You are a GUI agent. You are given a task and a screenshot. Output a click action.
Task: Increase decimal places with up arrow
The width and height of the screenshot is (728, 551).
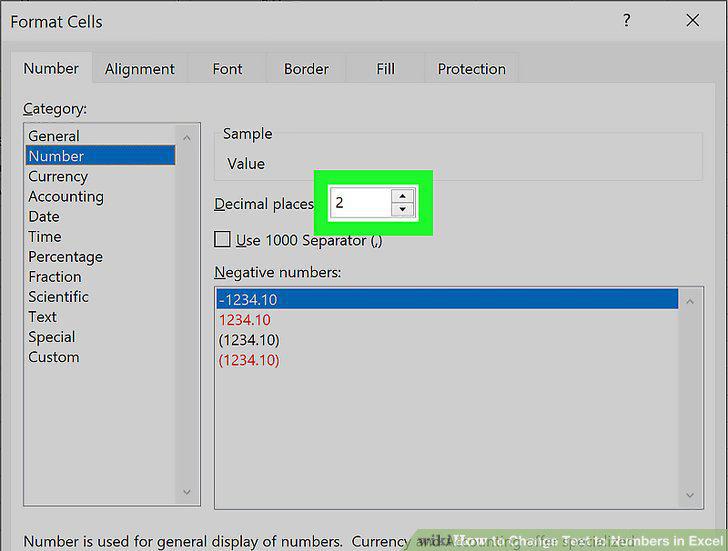pos(403,195)
